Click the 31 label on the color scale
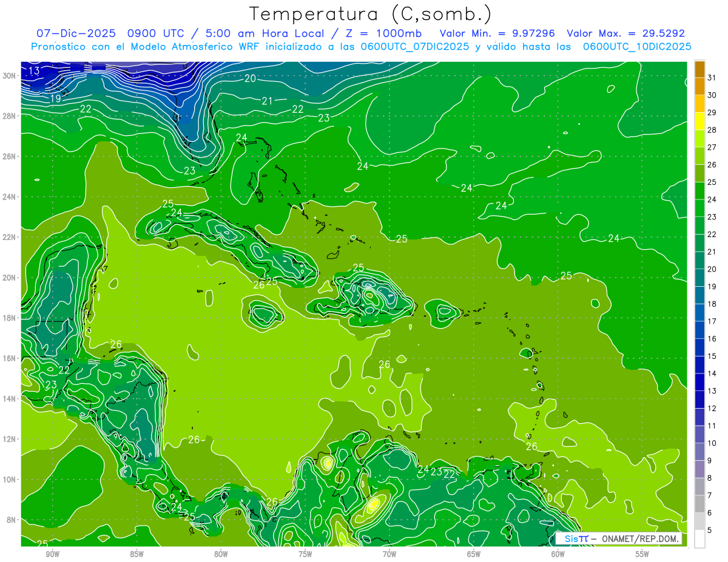728x562 pixels. [712, 78]
